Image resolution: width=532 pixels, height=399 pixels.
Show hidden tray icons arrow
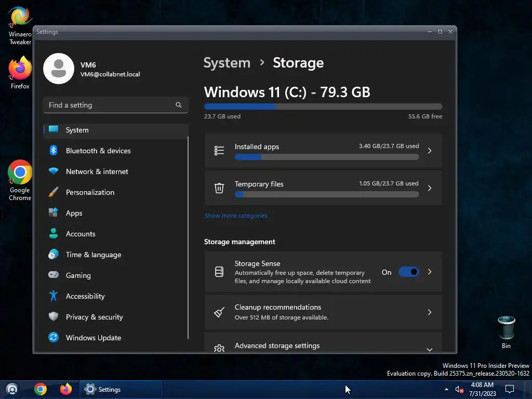pyautogui.click(x=446, y=389)
